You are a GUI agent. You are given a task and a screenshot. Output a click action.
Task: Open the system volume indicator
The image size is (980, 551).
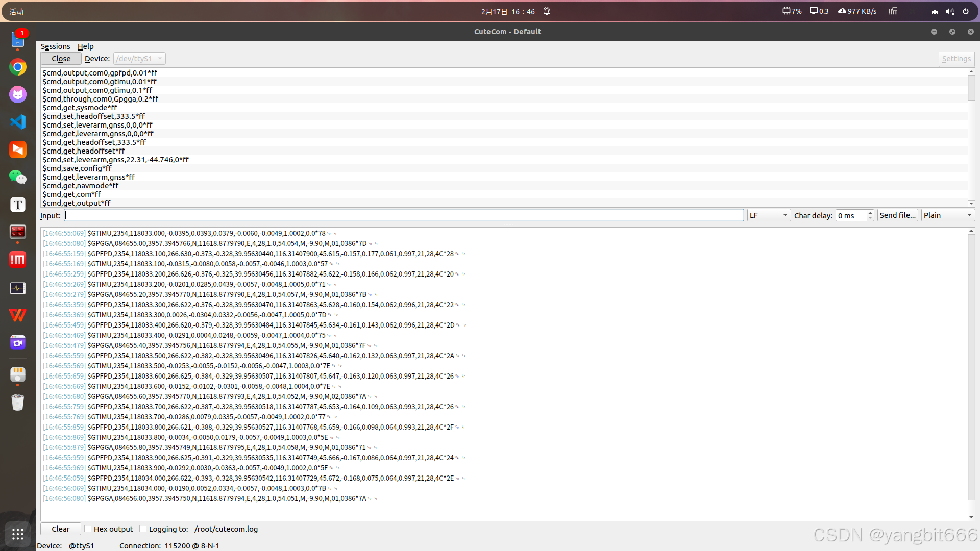pyautogui.click(x=950, y=11)
